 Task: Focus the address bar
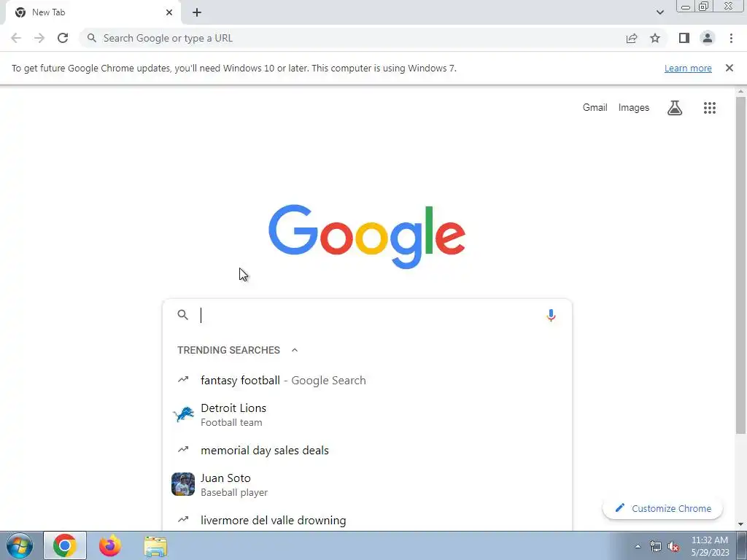point(352,38)
